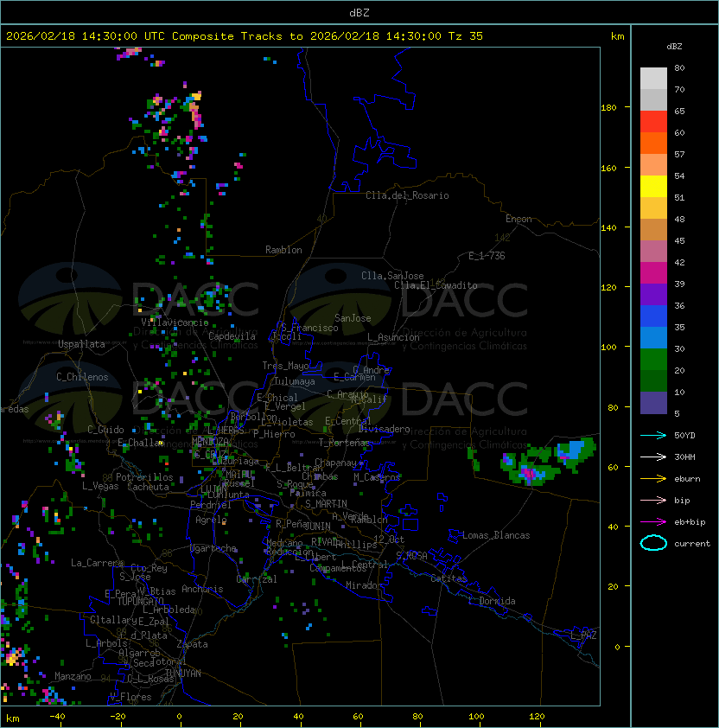
Task: Click the '180' km tick on vertical axis
Action: pos(608,108)
